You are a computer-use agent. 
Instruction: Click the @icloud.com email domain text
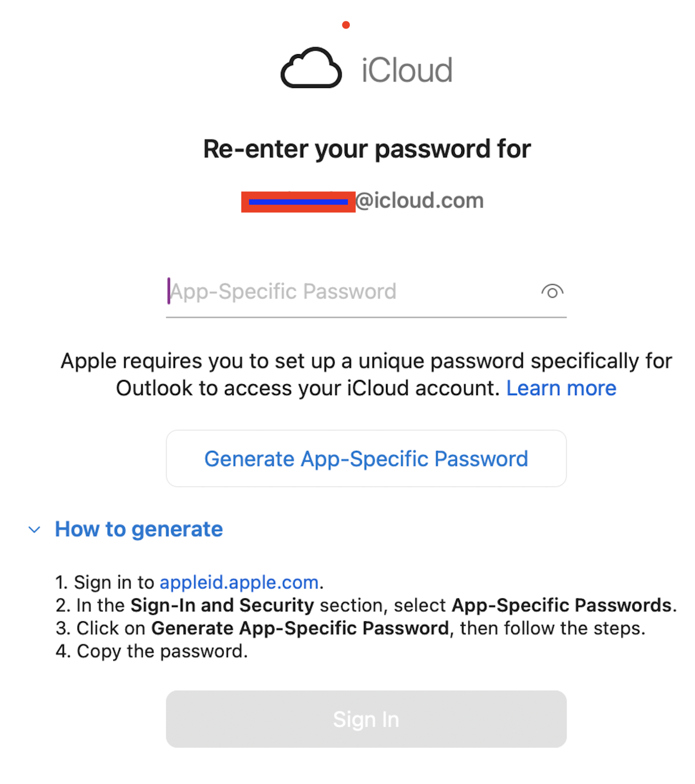click(x=420, y=201)
